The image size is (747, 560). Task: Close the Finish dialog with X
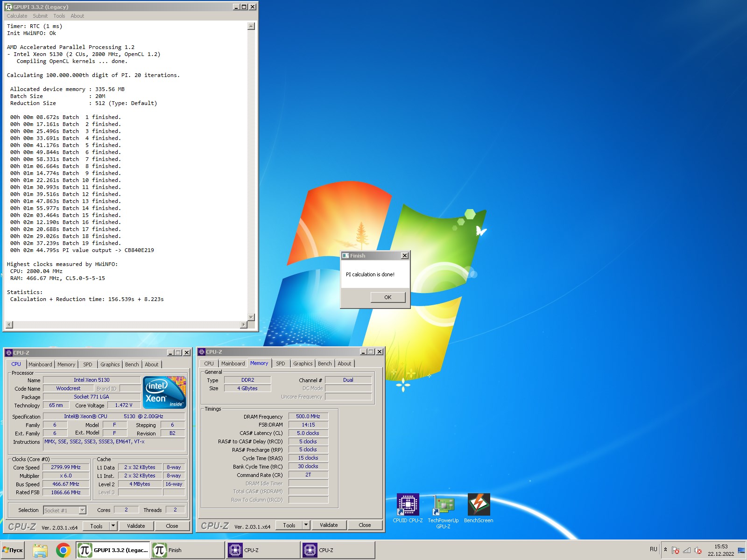tap(405, 256)
